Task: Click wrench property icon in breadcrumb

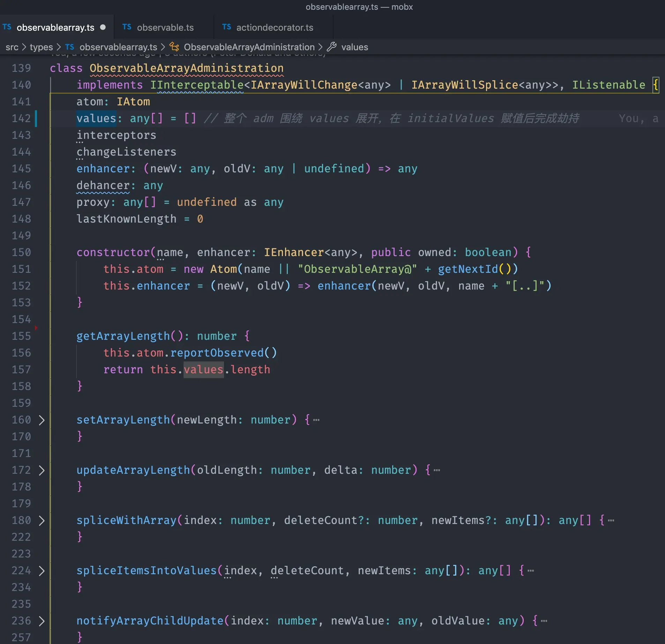Action: (x=332, y=47)
